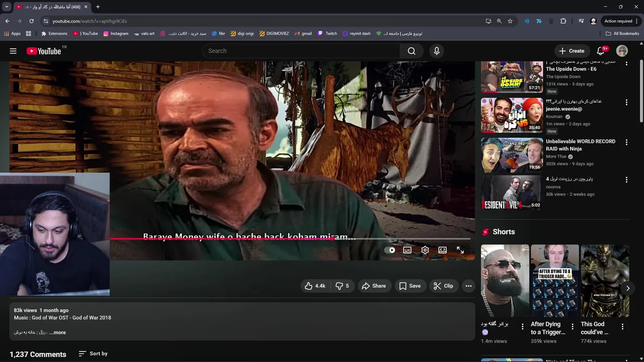This screenshot has width=644, height=362.
Task: Go back in the browser
Action: [x=7, y=21]
